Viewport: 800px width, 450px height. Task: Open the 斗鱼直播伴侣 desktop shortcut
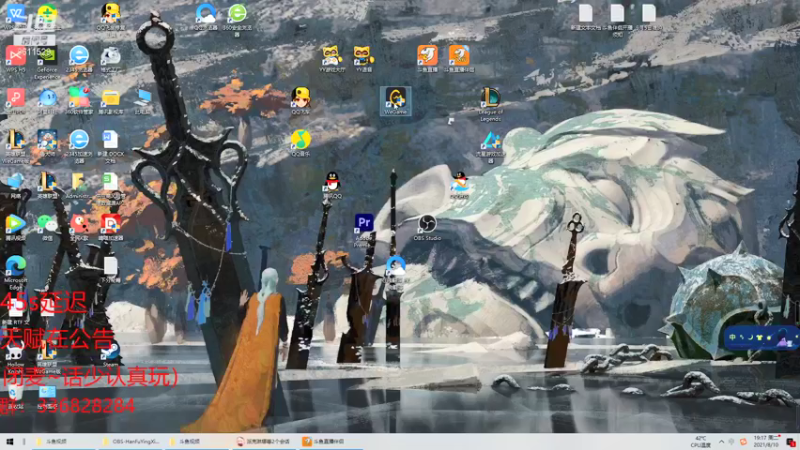point(459,59)
